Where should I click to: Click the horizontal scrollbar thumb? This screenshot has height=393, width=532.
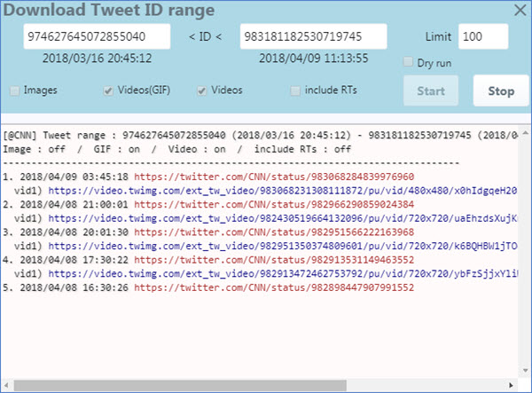[x=180, y=385]
